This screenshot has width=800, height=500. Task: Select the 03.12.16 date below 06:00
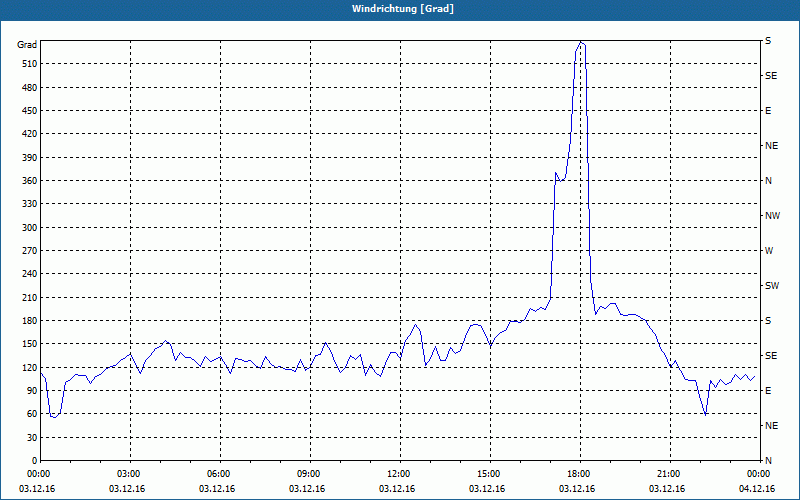217,489
